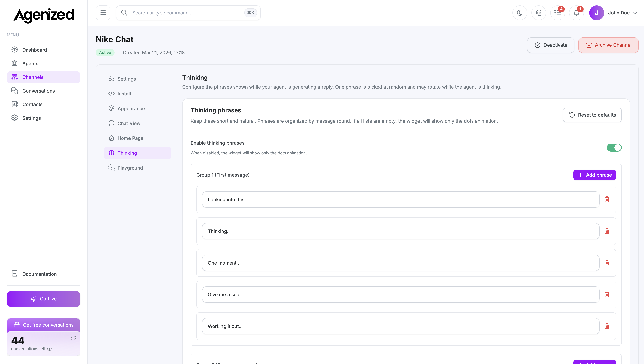Click the search magnifier icon
Image resolution: width=644 pixels, height=364 pixels.
click(x=124, y=13)
